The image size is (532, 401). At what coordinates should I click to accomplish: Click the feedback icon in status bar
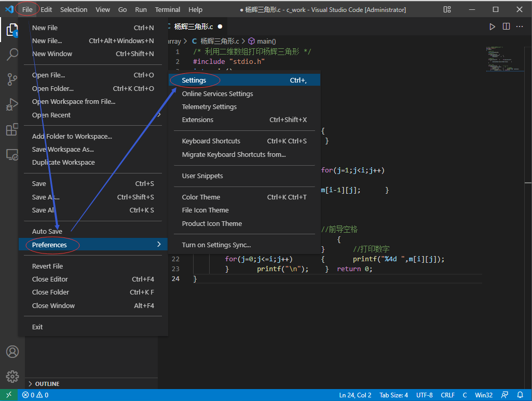point(504,395)
